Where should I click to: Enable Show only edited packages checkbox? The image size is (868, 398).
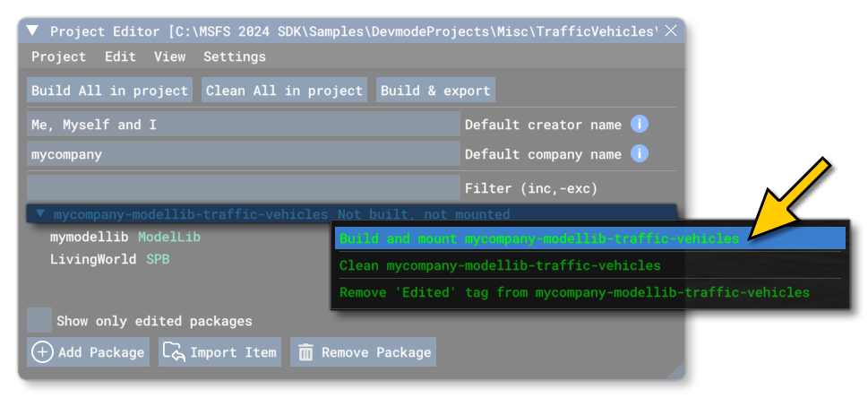coord(39,320)
